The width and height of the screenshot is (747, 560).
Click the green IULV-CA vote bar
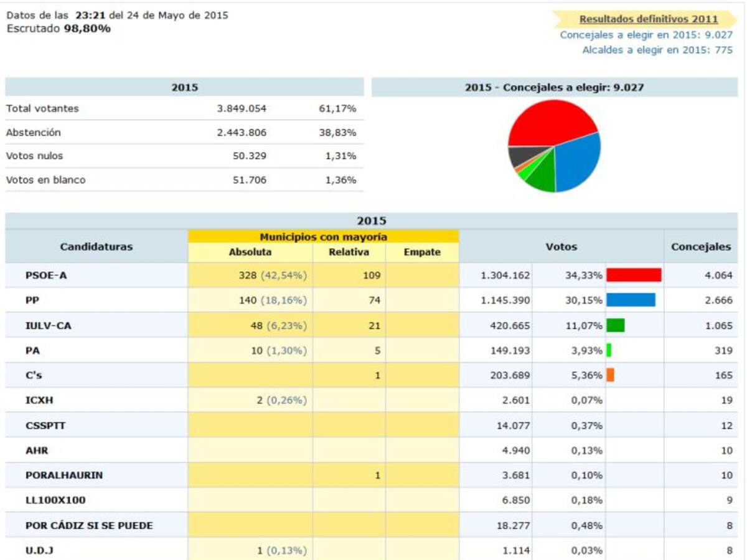[615, 325]
